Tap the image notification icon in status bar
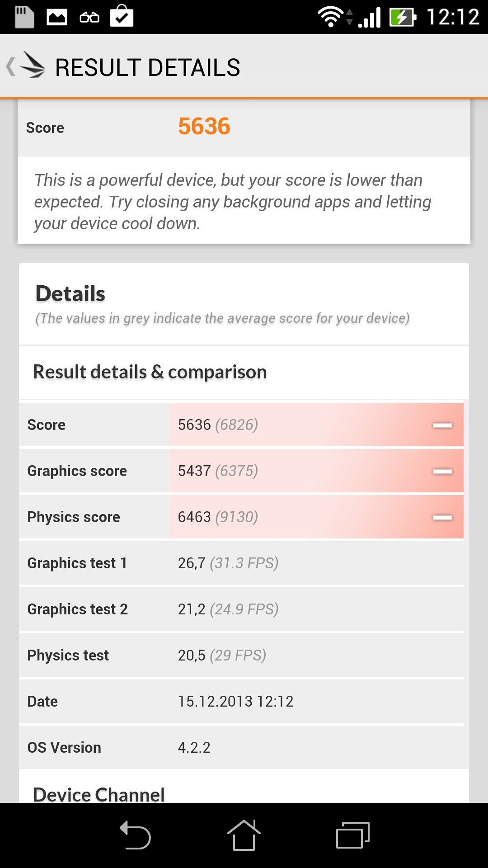Screen dimensions: 488x868 [x=57, y=18]
